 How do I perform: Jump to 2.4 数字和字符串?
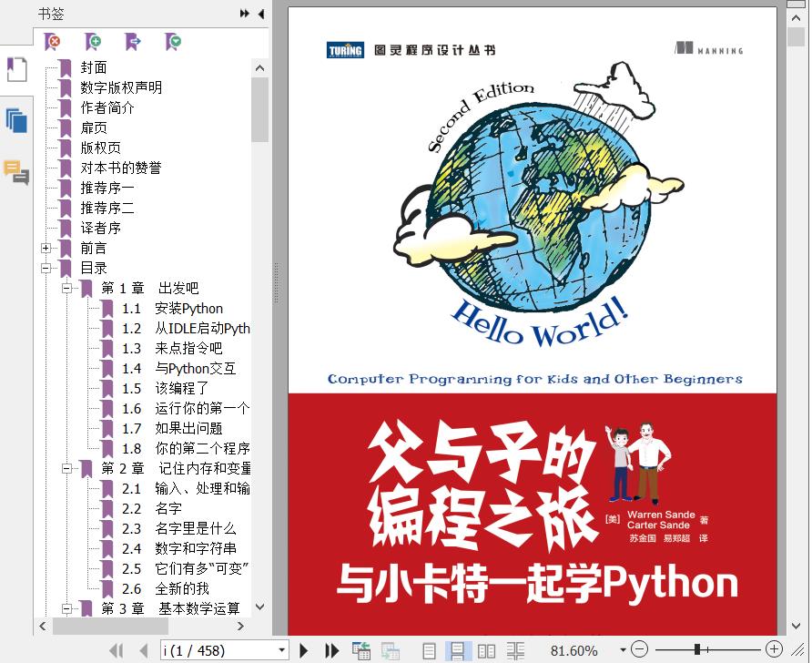coord(179,548)
